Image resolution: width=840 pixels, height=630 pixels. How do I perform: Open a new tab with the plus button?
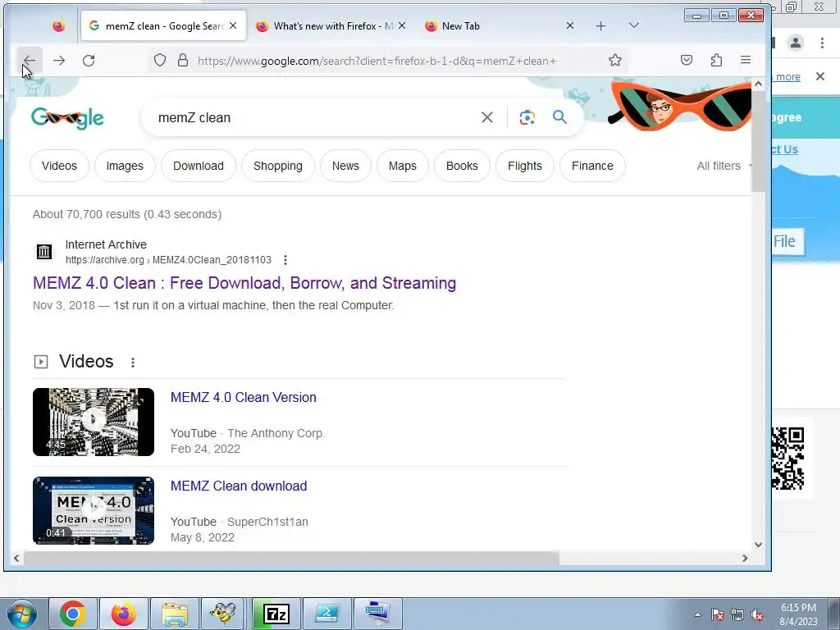pyautogui.click(x=601, y=25)
